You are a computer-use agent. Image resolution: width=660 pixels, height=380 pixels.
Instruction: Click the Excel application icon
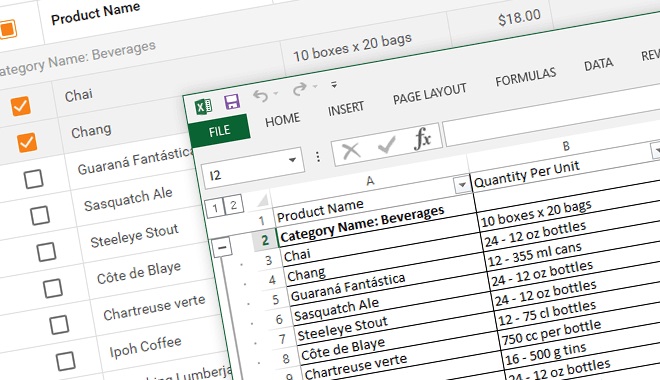tap(204, 106)
